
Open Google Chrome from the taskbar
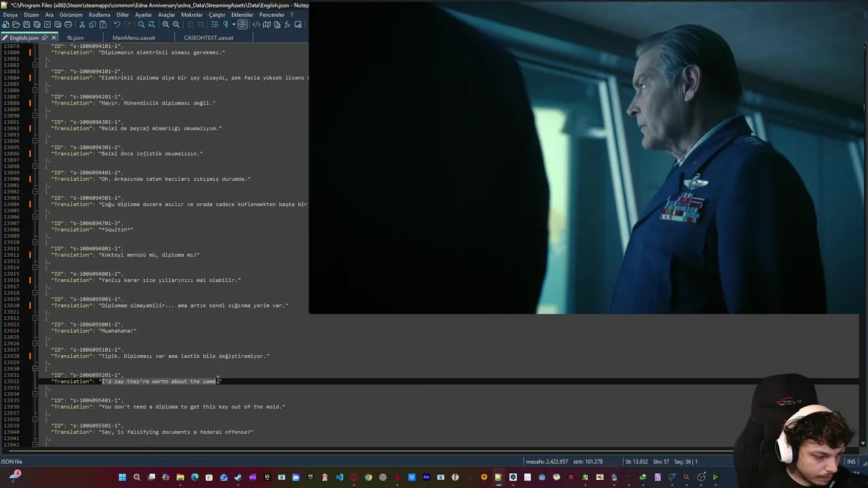tap(368, 477)
